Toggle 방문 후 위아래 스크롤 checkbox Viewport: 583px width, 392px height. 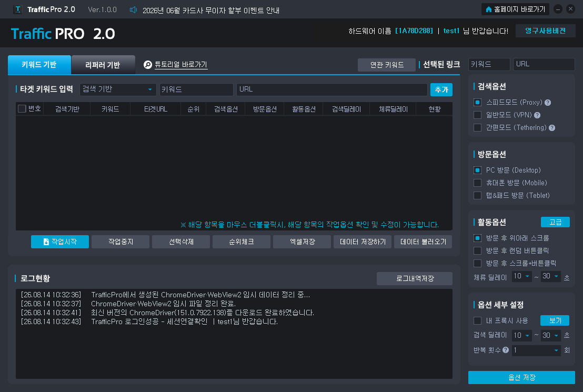point(477,238)
